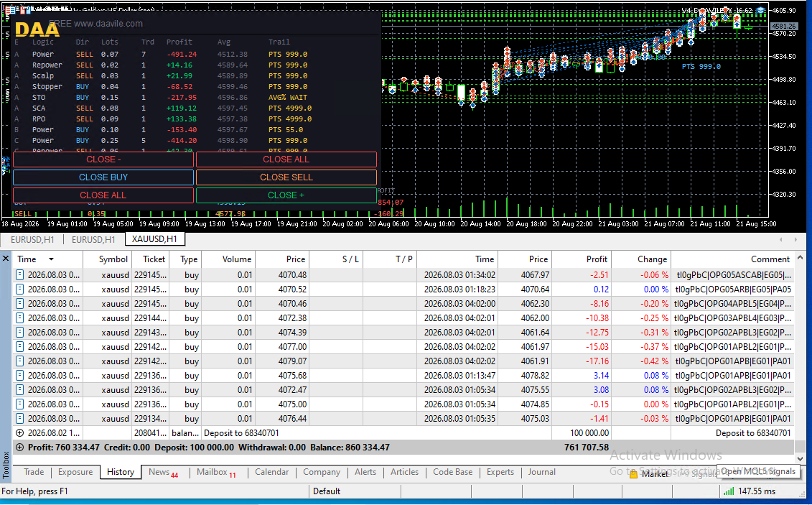Viewport: 812px width, 505px height.
Task: Open the Trade tab in the Toolbox
Action: pyautogui.click(x=34, y=472)
